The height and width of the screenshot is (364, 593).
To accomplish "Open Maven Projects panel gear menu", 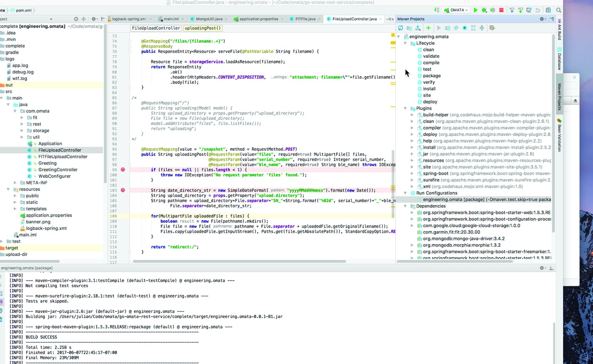I will (x=543, y=19).
